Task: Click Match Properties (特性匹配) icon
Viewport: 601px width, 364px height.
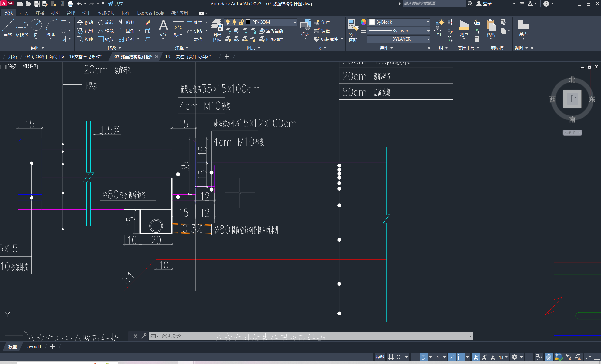Action: (353, 31)
